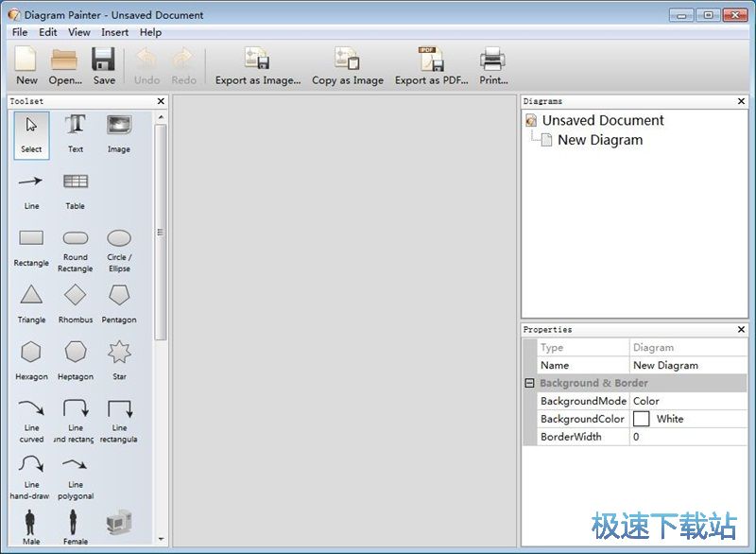Screen dimensions: 756x554
Task: Open the View menu
Action: (79, 32)
